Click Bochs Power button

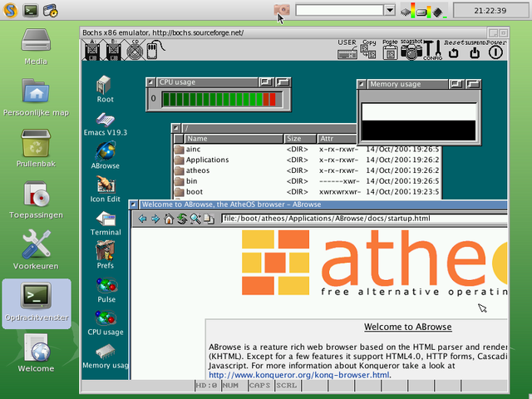495,50
